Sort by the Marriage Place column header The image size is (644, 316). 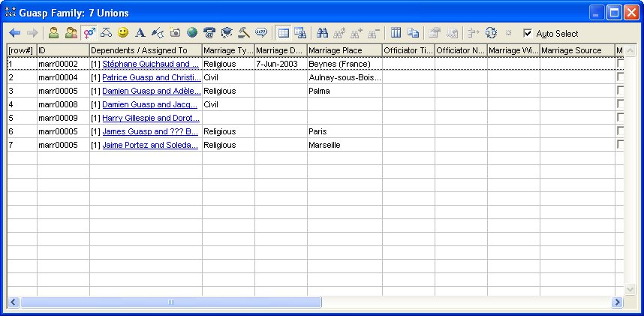[x=344, y=50]
